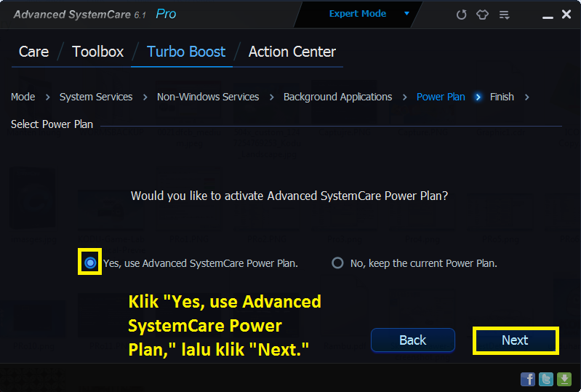The width and height of the screenshot is (581, 392).
Task: Click the Expert Mode label
Action: [358, 14]
